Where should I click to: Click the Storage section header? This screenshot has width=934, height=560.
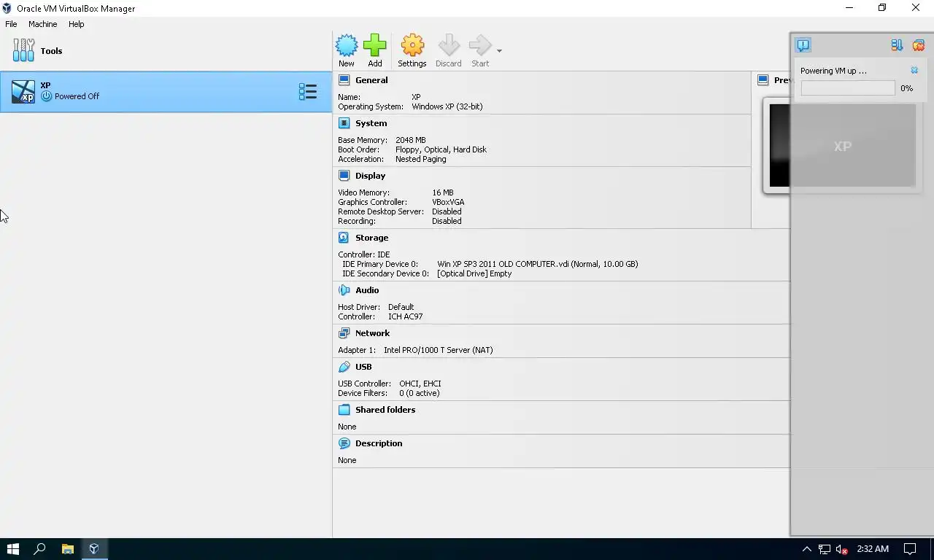371,238
